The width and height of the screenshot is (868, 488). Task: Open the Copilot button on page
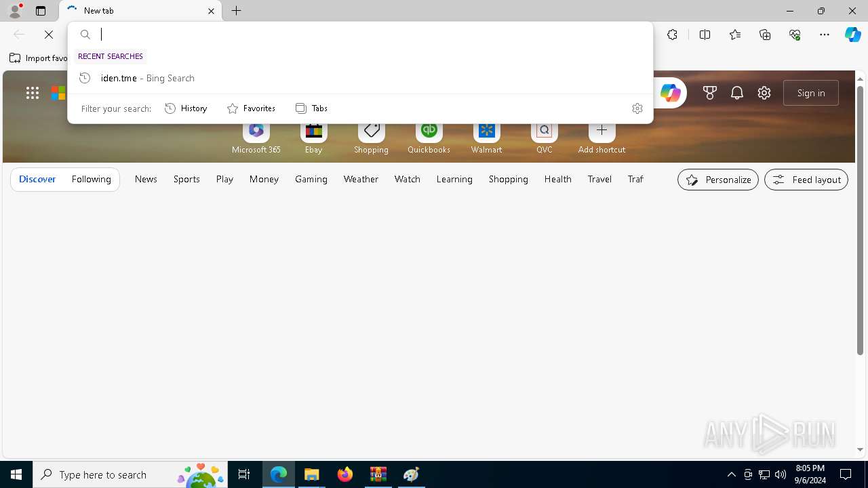click(x=670, y=93)
